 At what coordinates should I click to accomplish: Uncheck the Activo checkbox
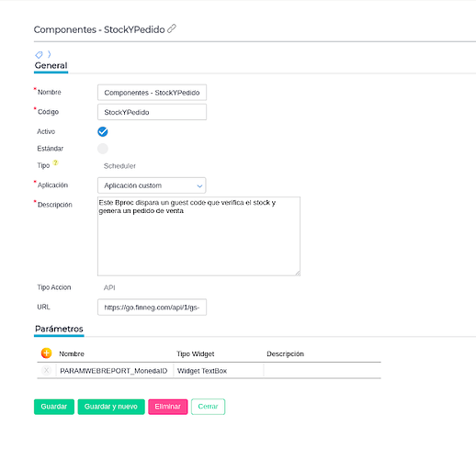tap(103, 131)
